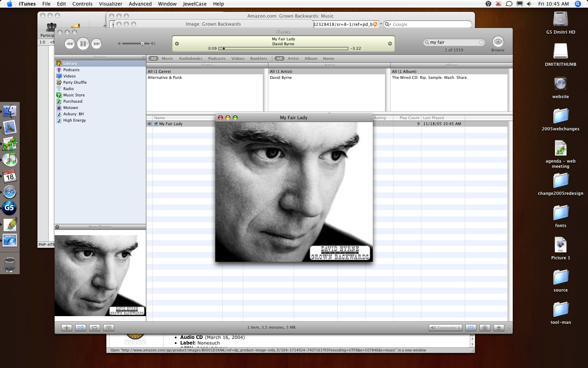Click the minimum volume speaker icon

(119, 43)
